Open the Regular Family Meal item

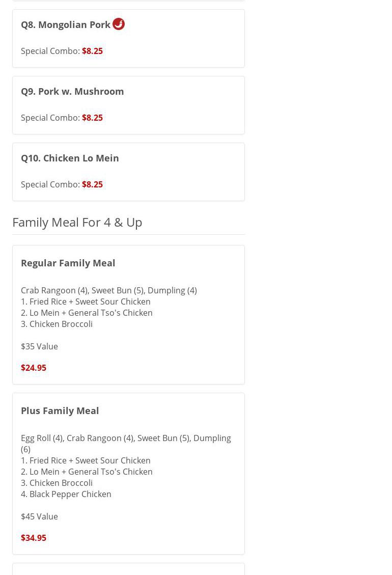[68, 263]
